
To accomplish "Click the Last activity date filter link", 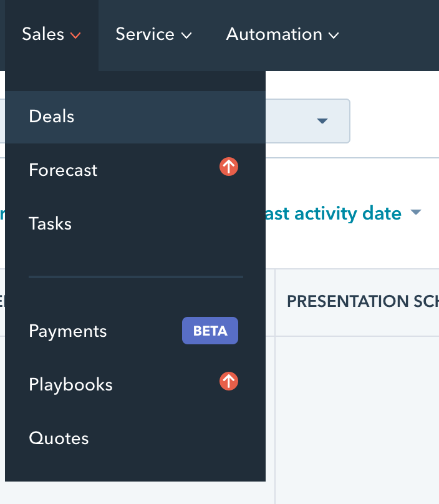I will [333, 213].
